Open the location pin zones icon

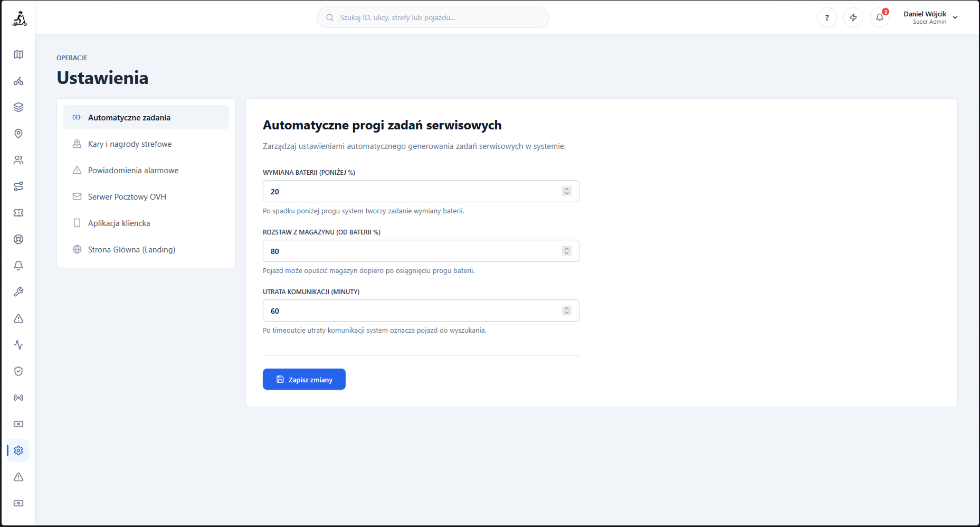coord(18,134)
